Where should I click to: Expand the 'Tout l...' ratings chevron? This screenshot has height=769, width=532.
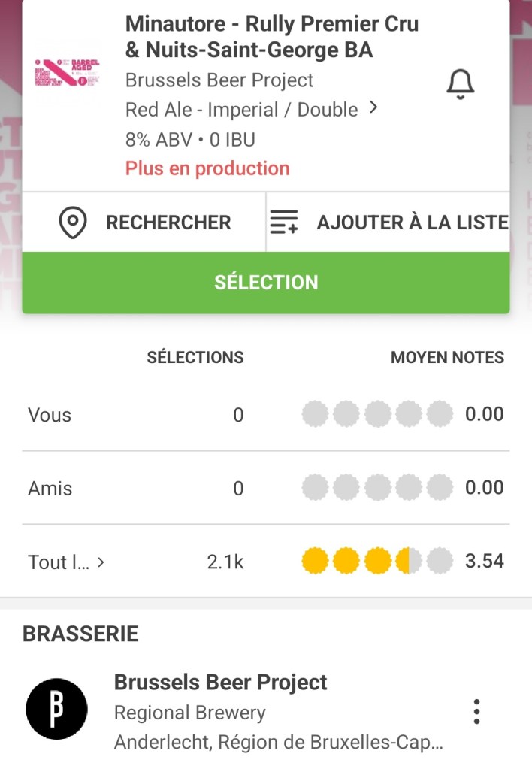pos(101,562)
